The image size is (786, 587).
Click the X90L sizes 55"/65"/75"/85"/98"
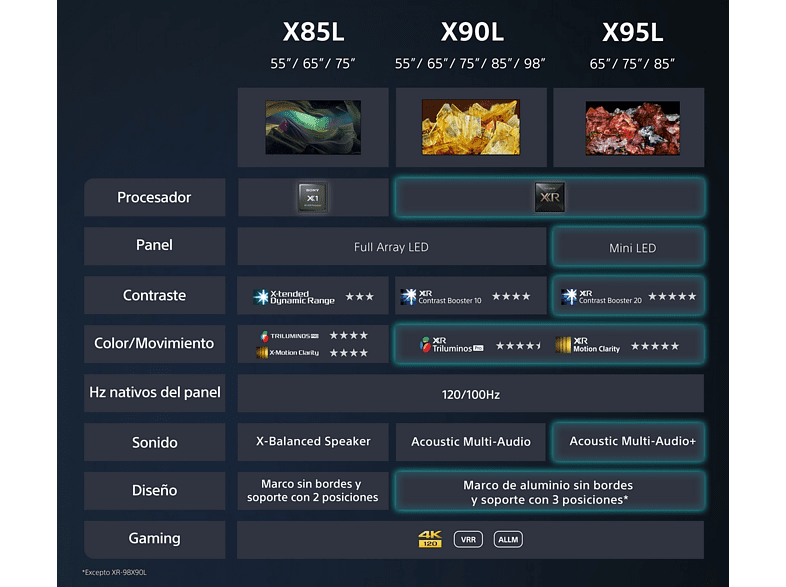click(x=470, y=64)
